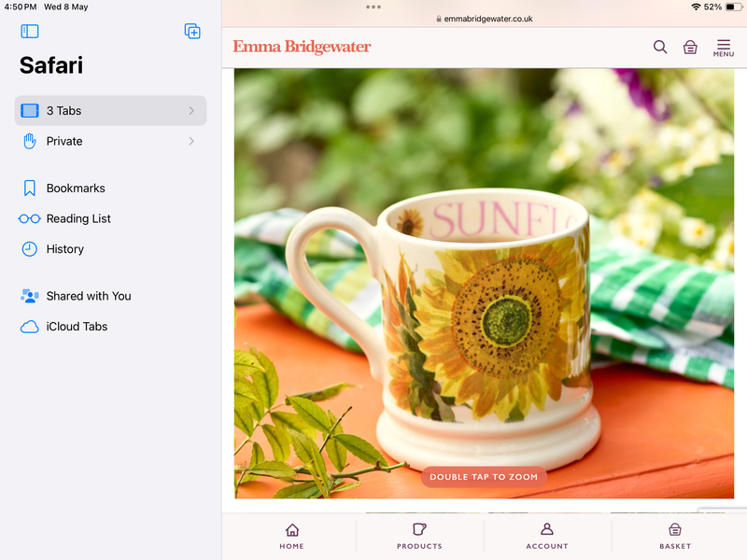Tap the Products mug icon in bottom bar
The height and width of the screenshot is (560, 747).
[x=419, y=529]
